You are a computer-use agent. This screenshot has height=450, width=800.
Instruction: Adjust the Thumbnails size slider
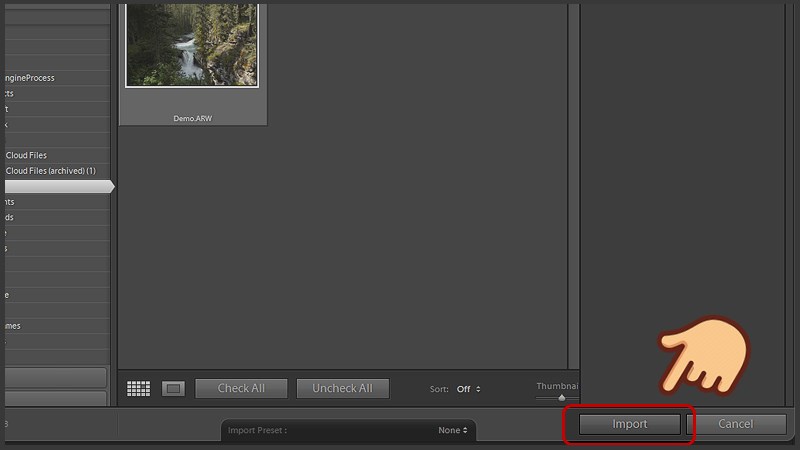pos(561,397)
